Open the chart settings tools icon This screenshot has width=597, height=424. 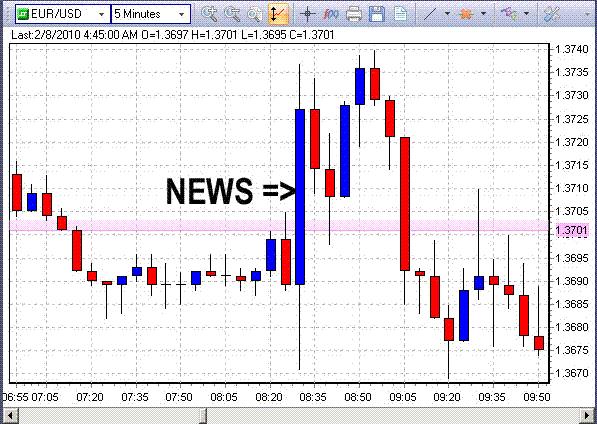[551, 14]
